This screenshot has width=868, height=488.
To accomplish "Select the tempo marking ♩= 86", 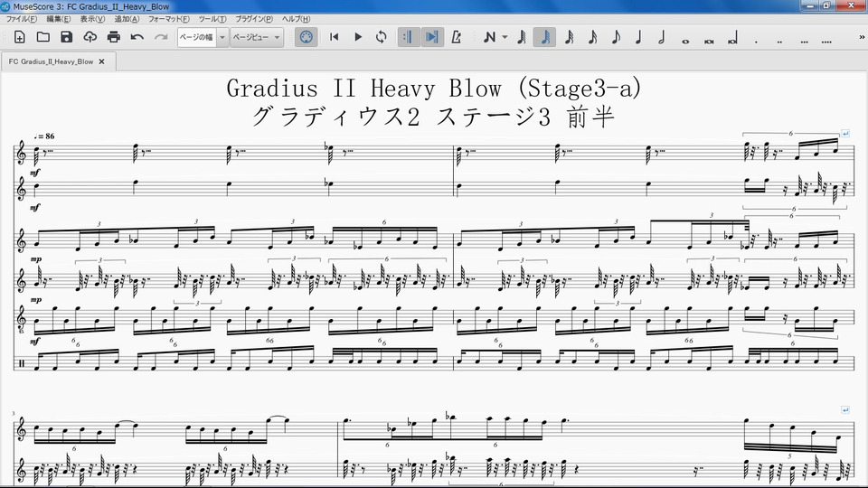I will click(x=44, y=136).
